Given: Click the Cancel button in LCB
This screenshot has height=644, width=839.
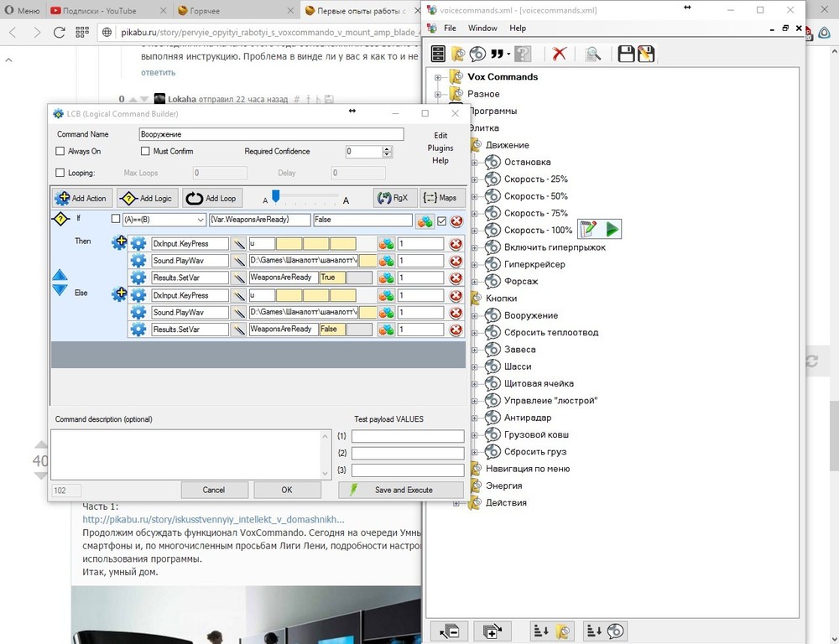Looking at the screenshot, I should tap(214, 490).
